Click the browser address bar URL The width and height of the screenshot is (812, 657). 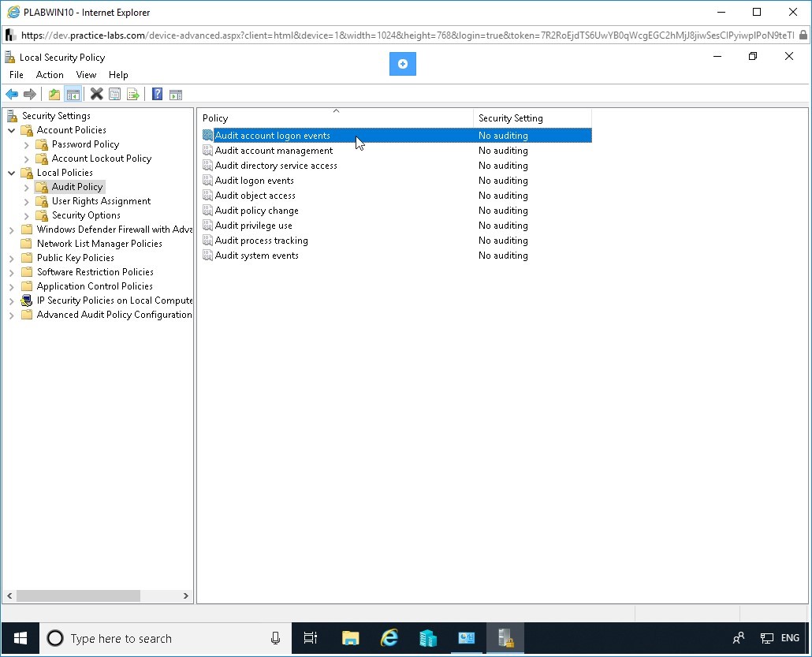click(x=407, y=35)
